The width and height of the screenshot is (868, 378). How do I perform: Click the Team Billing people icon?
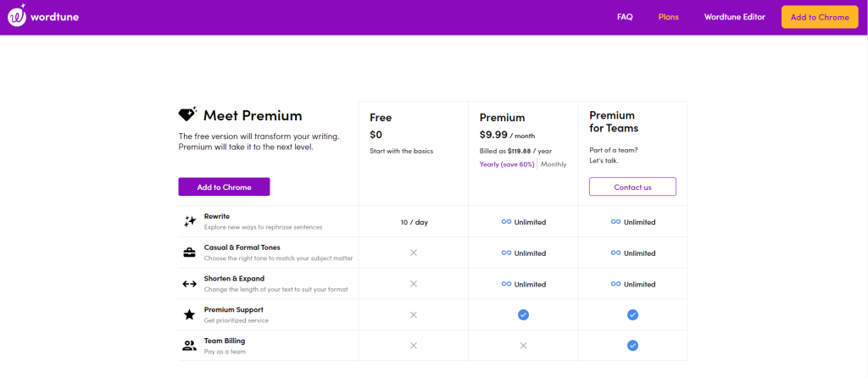[189, 346]
